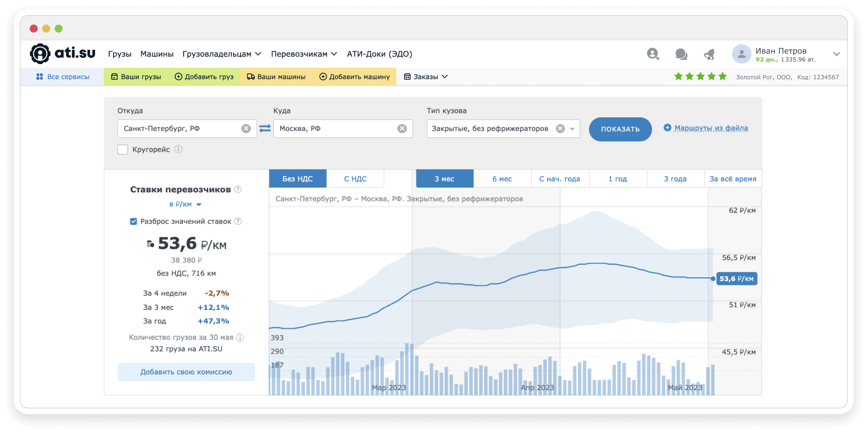Click the Апр 2023 axis label
The image size is (868, 433).
537,388
